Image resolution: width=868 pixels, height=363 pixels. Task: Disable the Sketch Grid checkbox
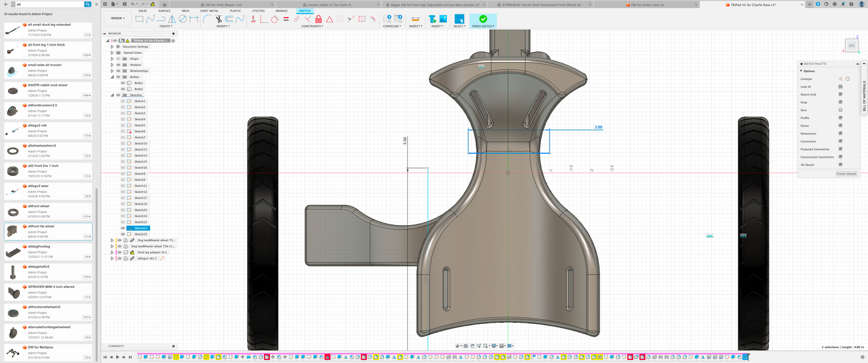click(x=840, y=94)
